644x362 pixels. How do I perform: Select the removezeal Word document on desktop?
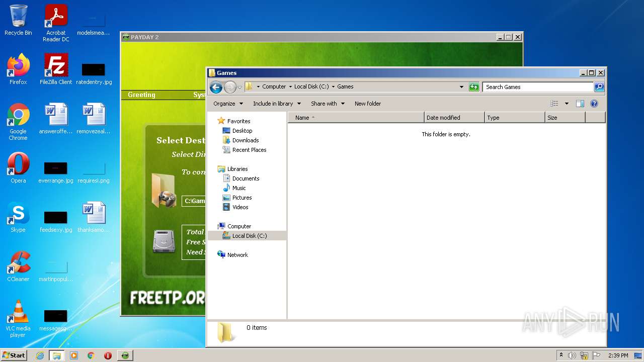pos(94,119)
